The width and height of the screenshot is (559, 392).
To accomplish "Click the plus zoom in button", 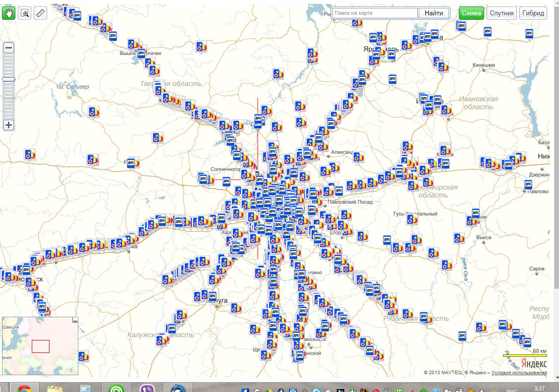I will 8,125.
